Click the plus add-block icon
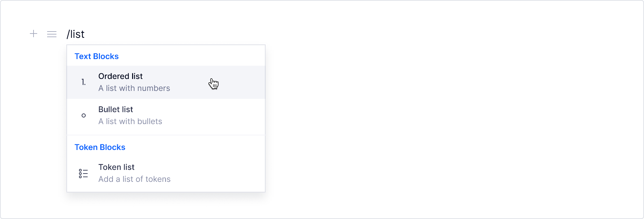Viewport: 644px width, 219px height. click(x=34, y=34)
